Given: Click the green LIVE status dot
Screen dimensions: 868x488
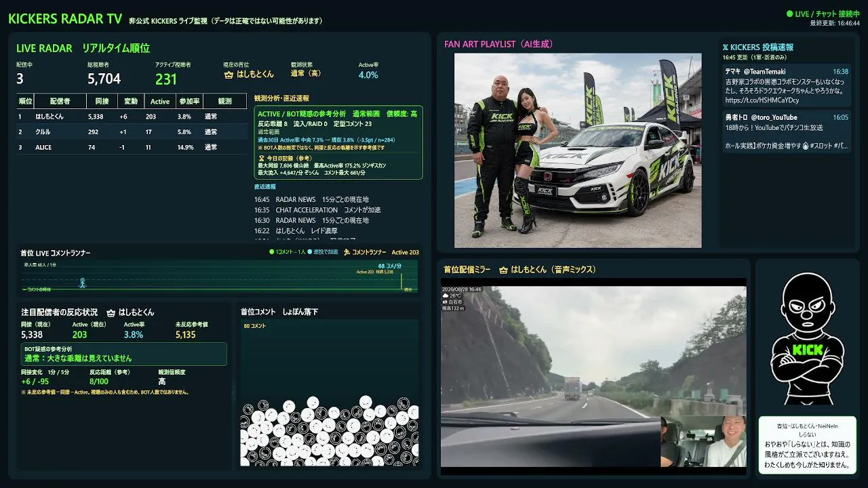Looking at the screenshot, I should tap(789, 14).
